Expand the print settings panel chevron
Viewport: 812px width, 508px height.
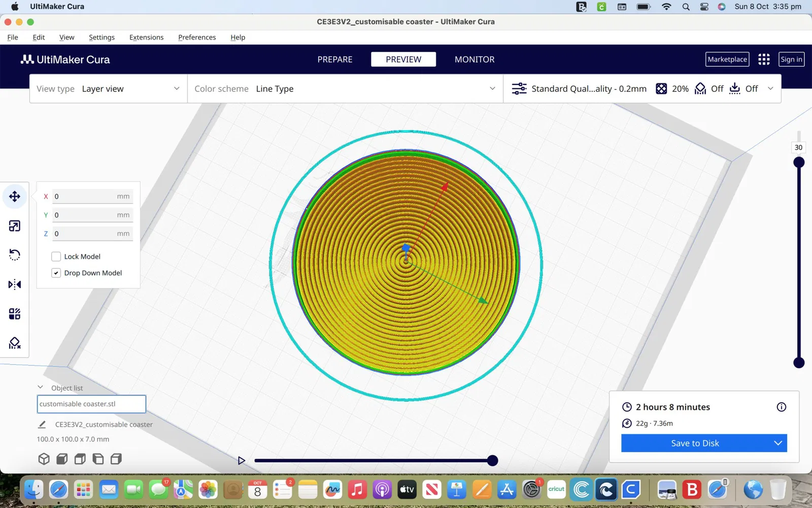[770, 88]
